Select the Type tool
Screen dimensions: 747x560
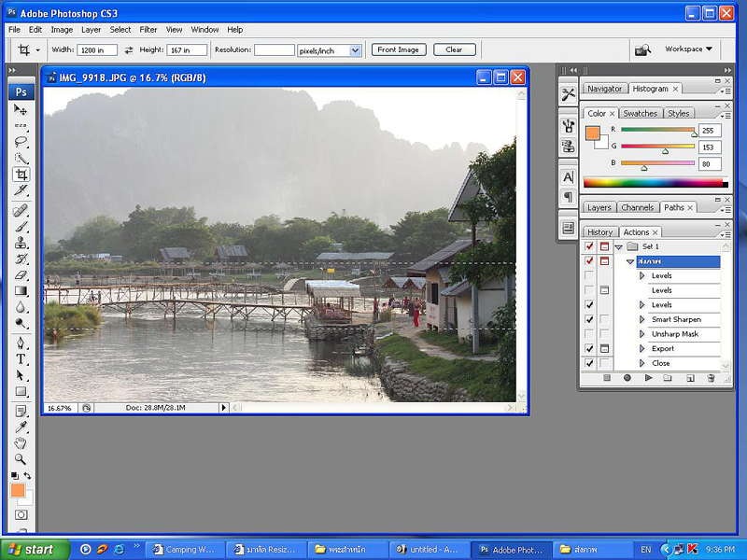click(x=21, y=359)
